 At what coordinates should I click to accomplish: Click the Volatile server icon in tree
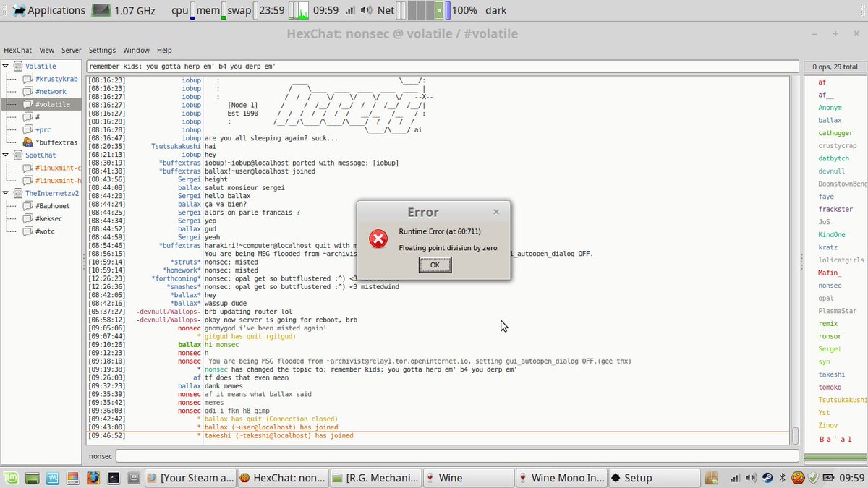pos(17,67)
